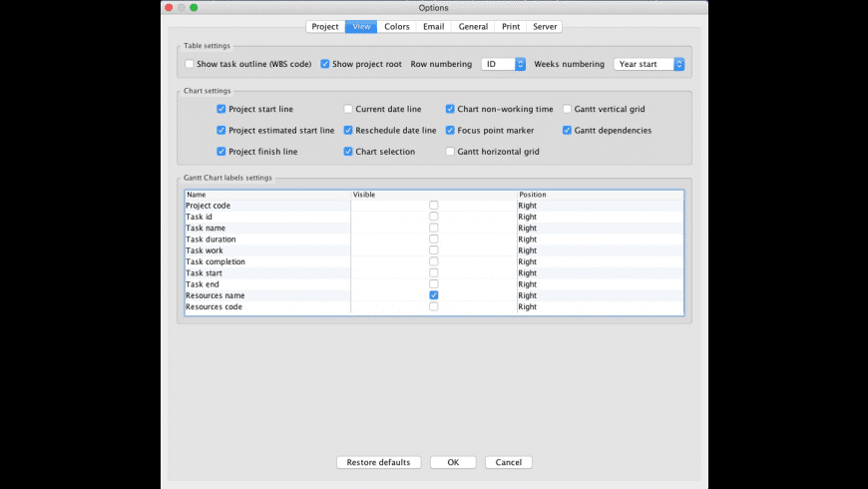Click Position cell of Project code row
Viewport: 868px width, 489px height.
tap(600, 206)
